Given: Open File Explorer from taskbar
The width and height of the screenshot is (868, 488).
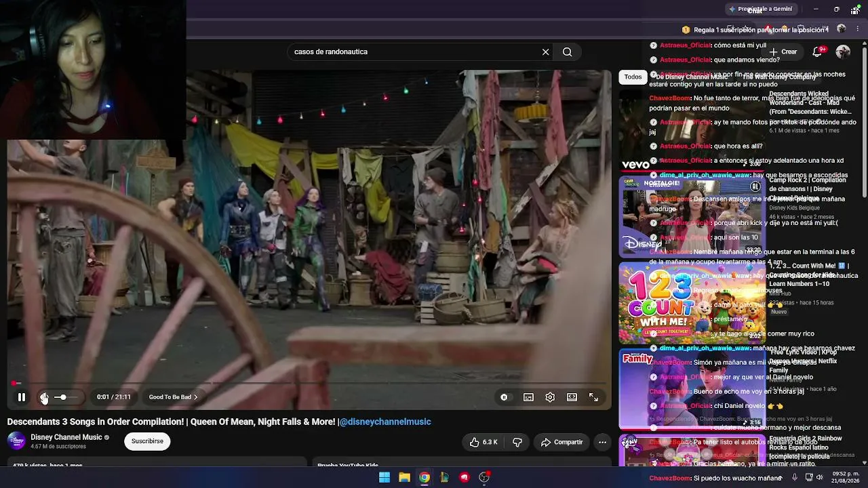Looking at the screenshot, I should click(x=404, y=477).
